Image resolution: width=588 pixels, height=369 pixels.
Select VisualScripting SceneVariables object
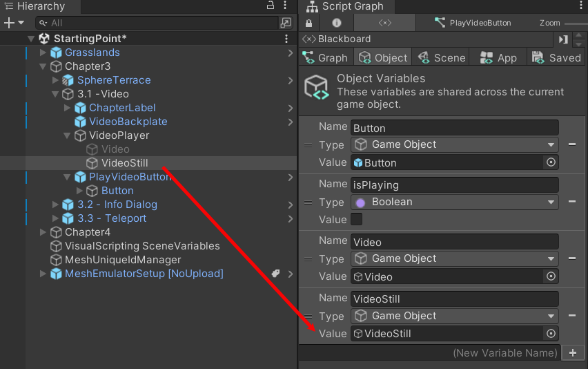[142, 246]
